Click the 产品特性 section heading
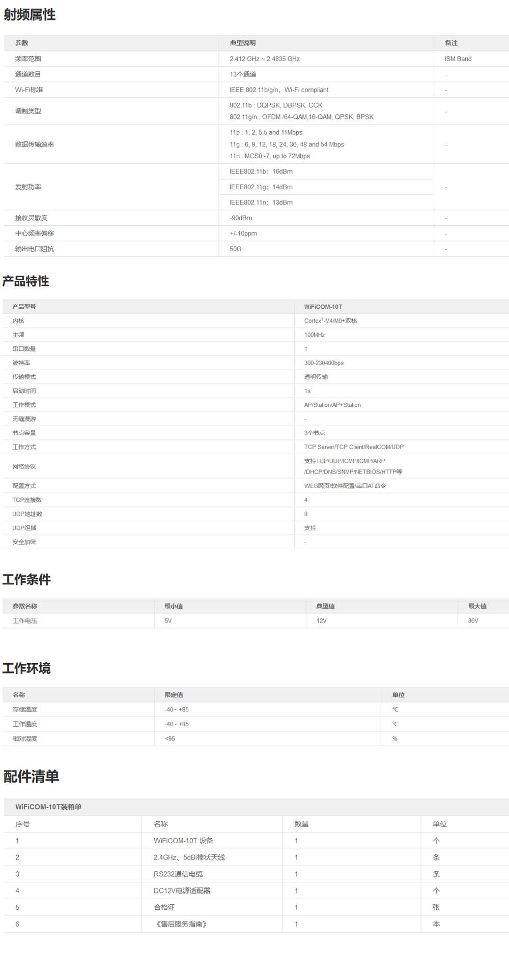Image resolution: width=509 pixels, height=980 pixels. point(25,281)
